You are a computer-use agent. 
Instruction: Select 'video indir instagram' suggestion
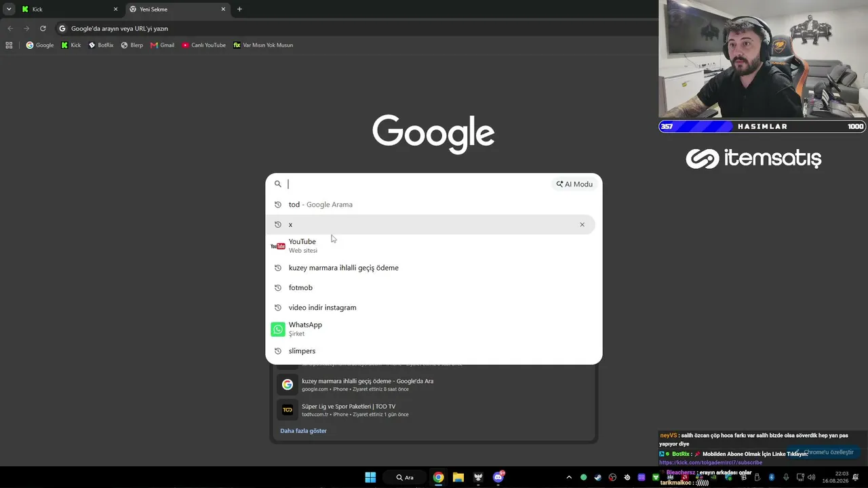tap(431, 307)
